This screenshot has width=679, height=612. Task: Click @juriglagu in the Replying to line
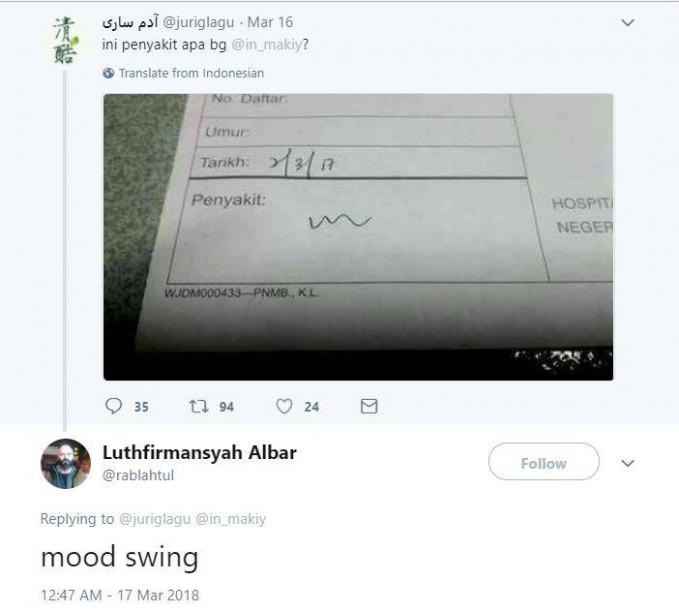155,519
